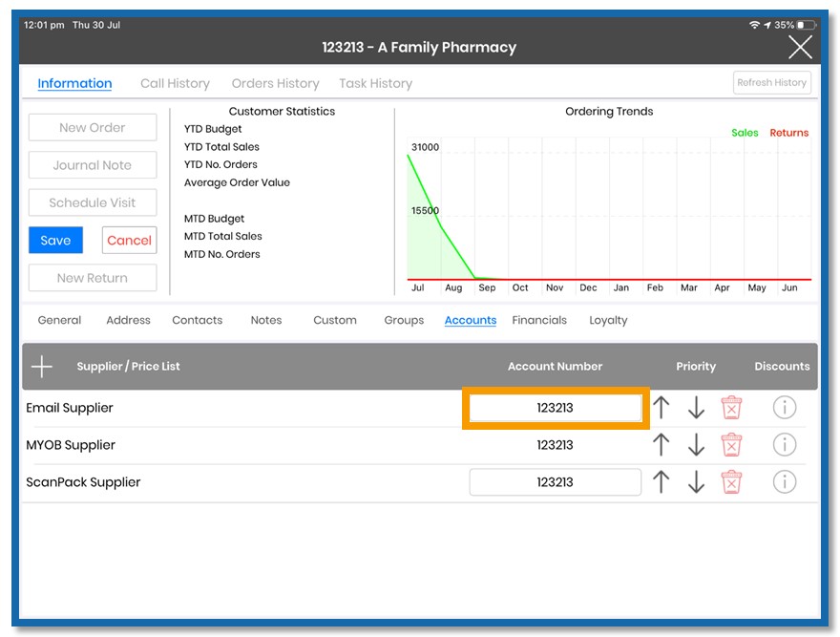The width and height of the screenshot is (840, 637).
Task: Click the Refresh History button
Action: (x=771, y=82)
